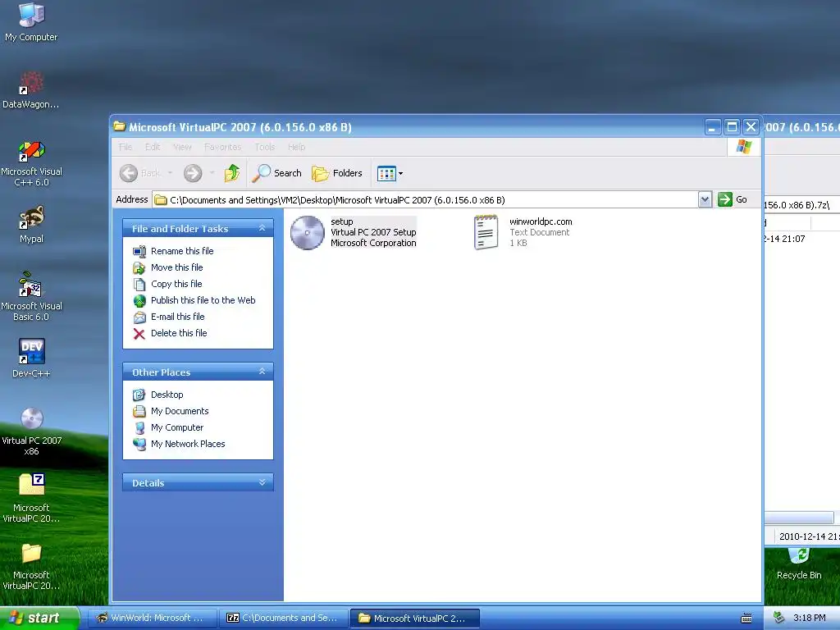
Task: Open the Forward history dropdown arrow
Action: (212, 173)
